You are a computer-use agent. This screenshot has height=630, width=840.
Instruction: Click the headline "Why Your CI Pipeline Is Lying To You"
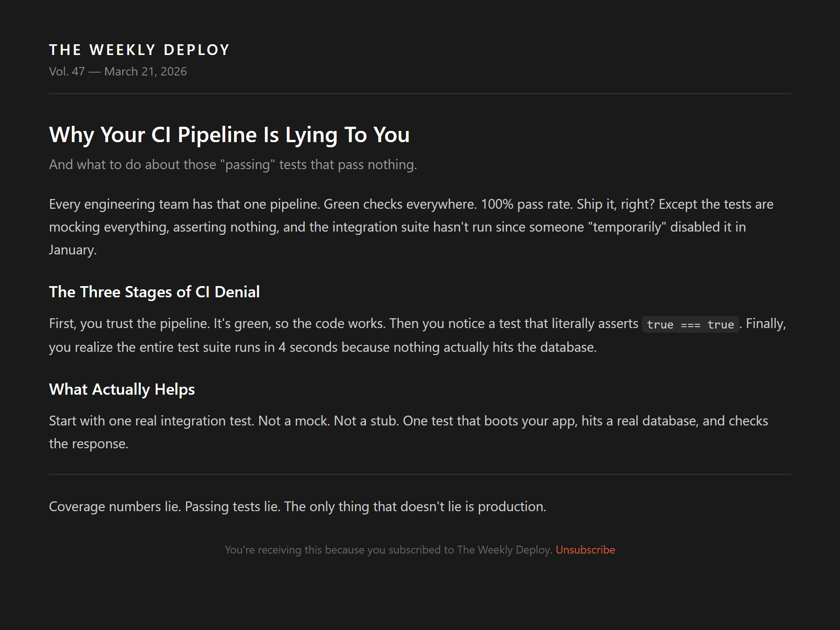pyautogui.click(x=229, y=135)
